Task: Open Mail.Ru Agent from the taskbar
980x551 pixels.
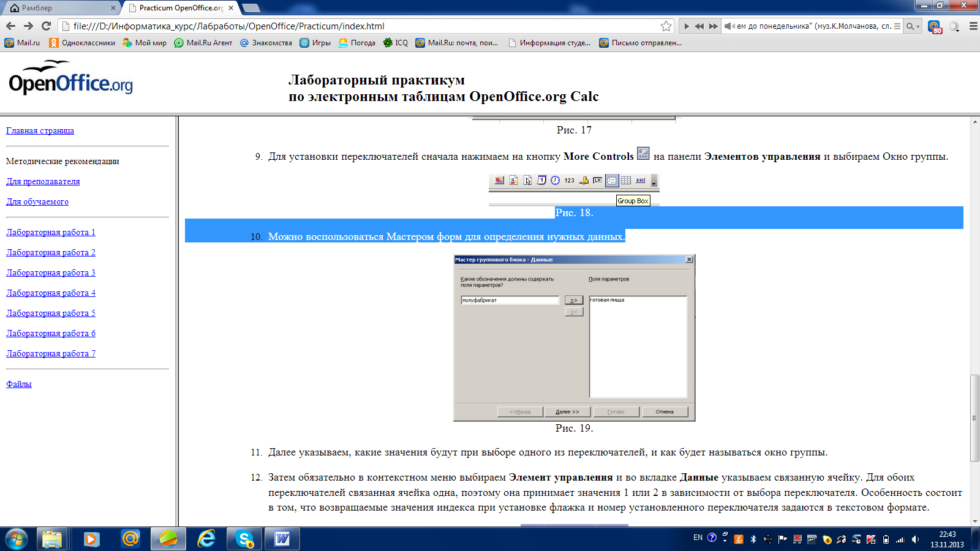Action: pos(130,539)
